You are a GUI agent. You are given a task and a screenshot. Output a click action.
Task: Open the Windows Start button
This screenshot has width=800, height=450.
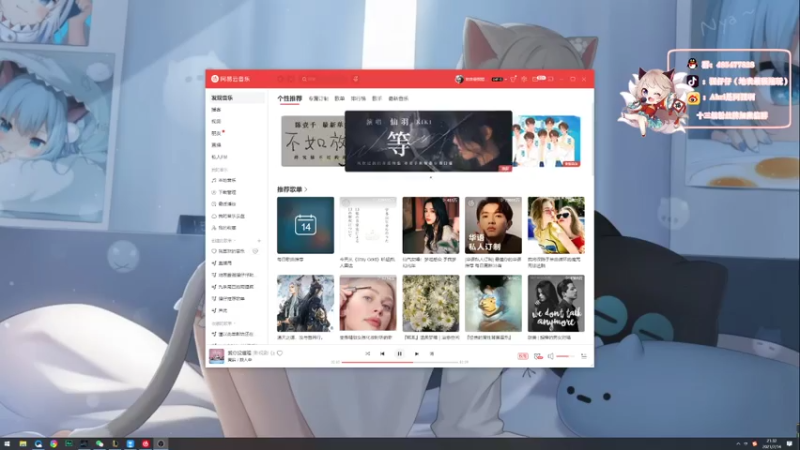click(7, 444)
